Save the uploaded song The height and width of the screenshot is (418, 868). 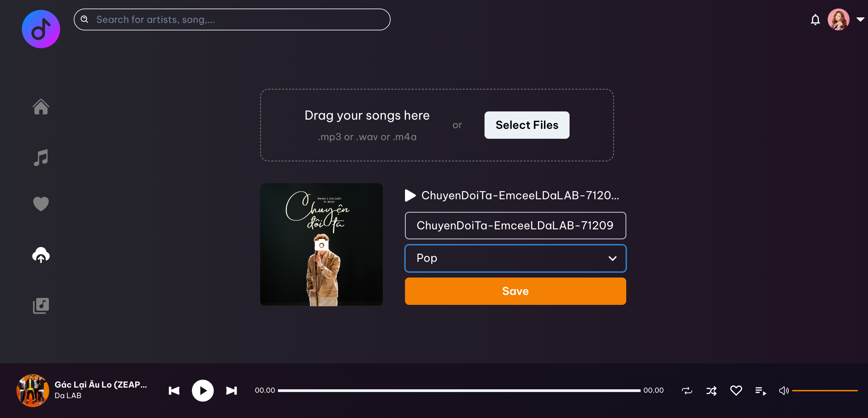pyautogui.click(x=516, y=291)
